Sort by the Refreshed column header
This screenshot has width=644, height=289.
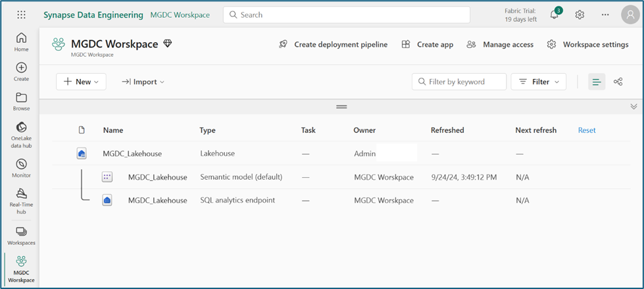[x=447, y=130]
